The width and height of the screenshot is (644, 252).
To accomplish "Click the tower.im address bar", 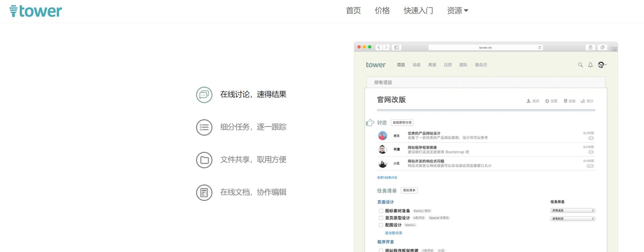I will (x=485, y=47).
